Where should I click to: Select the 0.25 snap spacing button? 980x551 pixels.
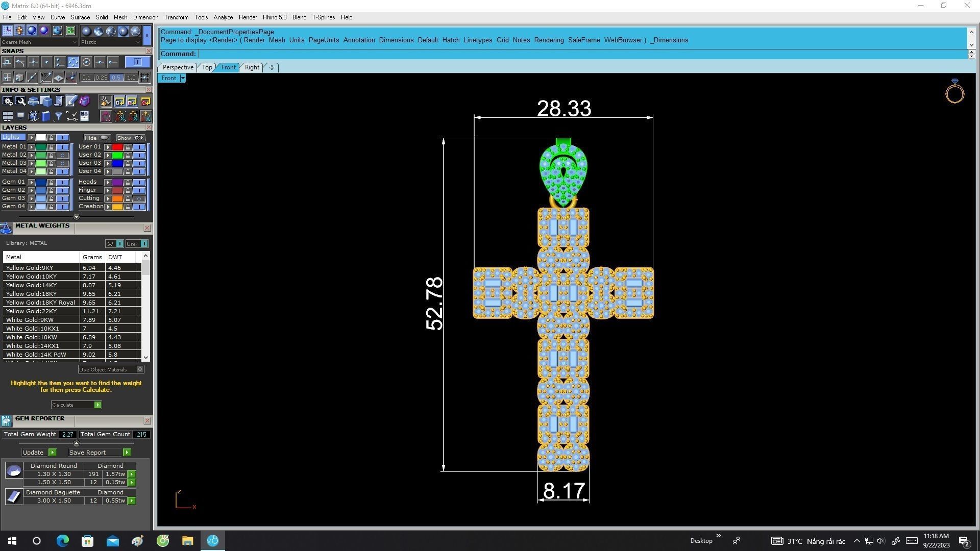pos(102,78)
